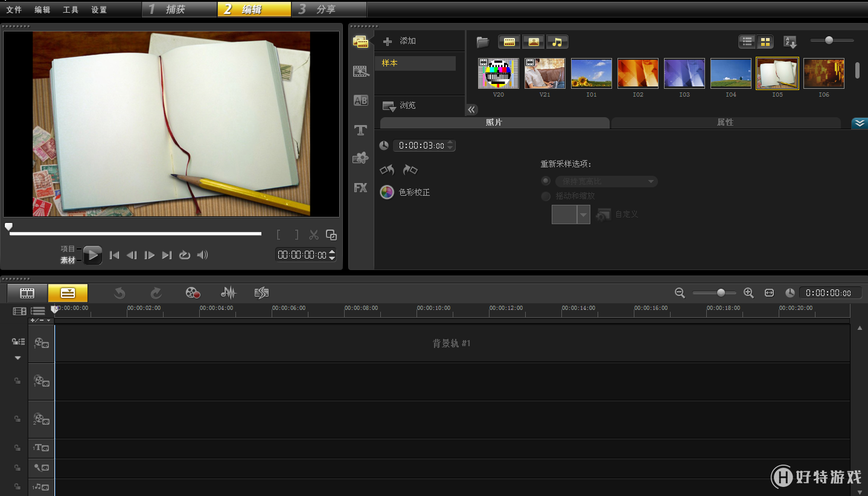The width and height of the screenshot is (868, 496).
Task: Open the Sound Mixer waveform icon
Action: [228, 293]
